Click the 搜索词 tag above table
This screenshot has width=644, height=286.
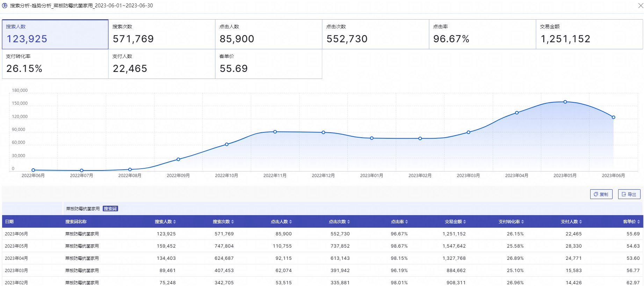point(110,209)
